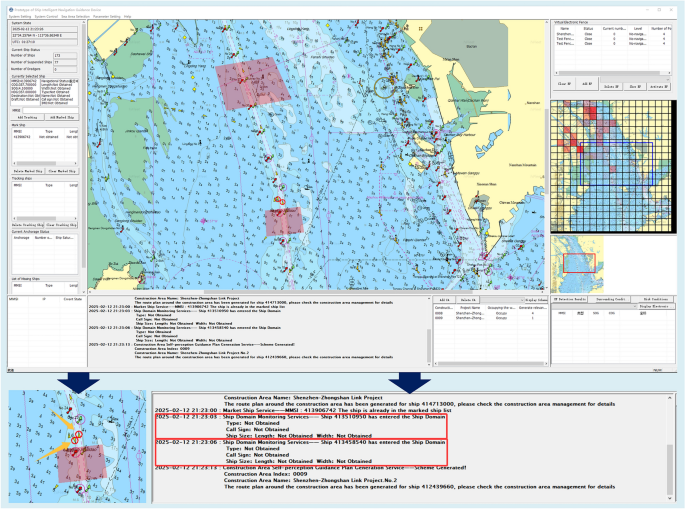Click the Mark Ship list horizontal scrollbar
The width and height of the screenshot is (685, 509).
(x=45, y=165)
